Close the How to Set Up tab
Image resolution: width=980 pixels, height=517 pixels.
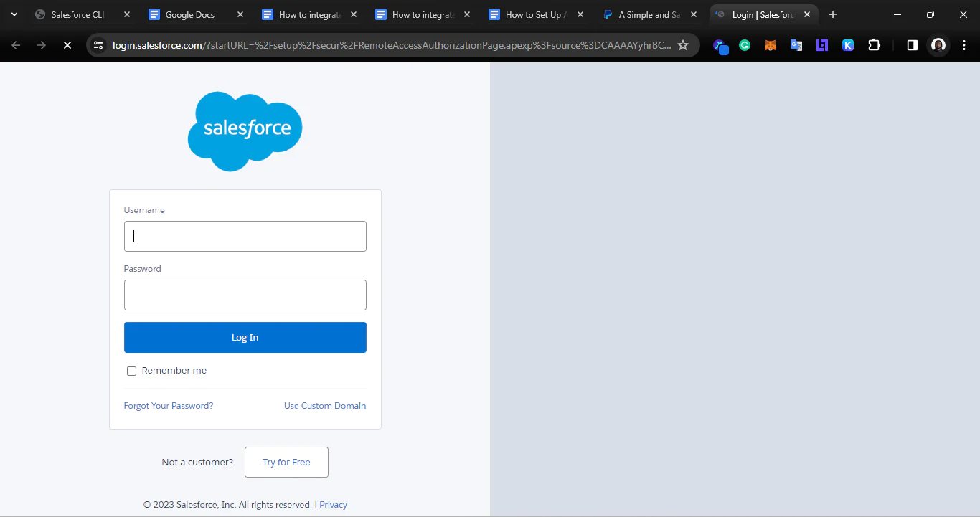coord(580,14)
